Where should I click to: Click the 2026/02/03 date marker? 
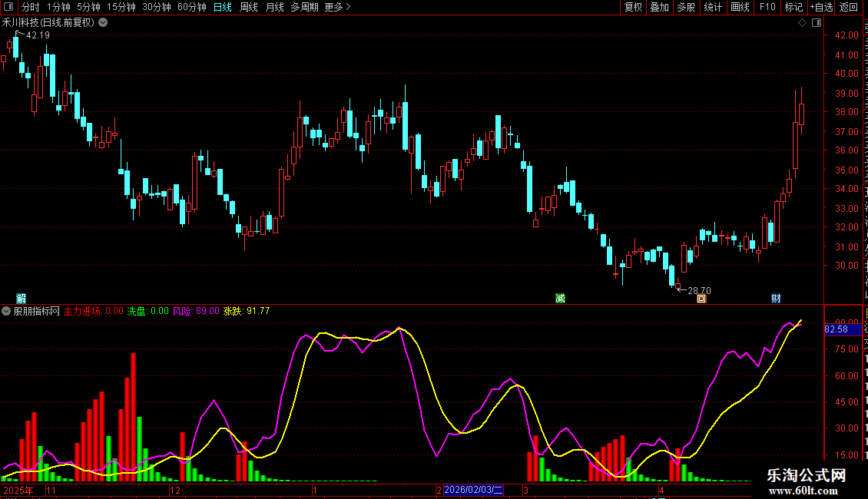point(473,490)
